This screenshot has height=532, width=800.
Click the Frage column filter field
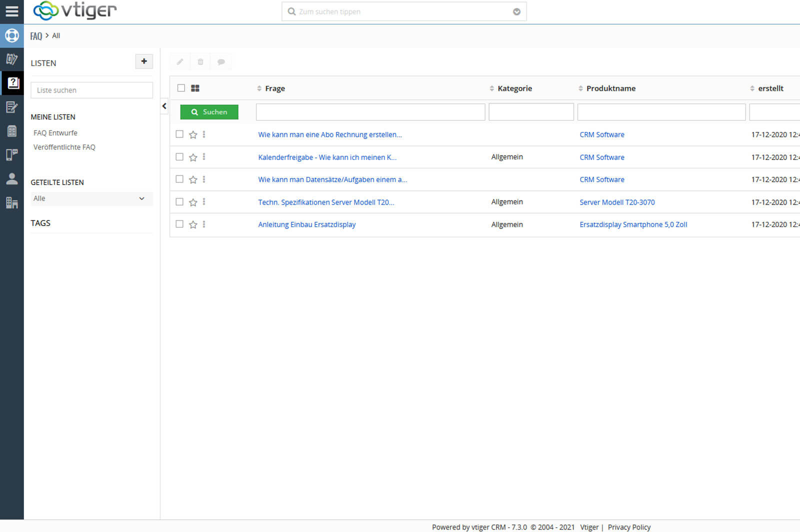click(x=370, y=112)
